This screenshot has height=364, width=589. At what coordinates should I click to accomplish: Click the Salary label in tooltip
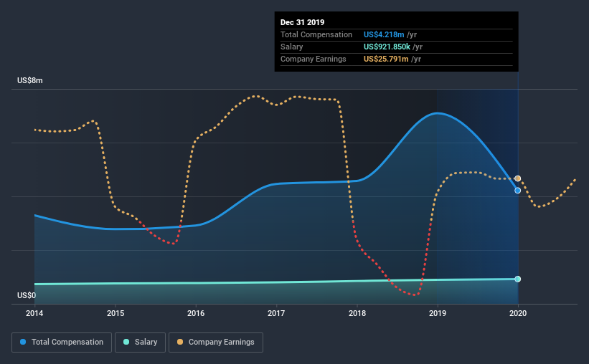[x=291, y=47]
